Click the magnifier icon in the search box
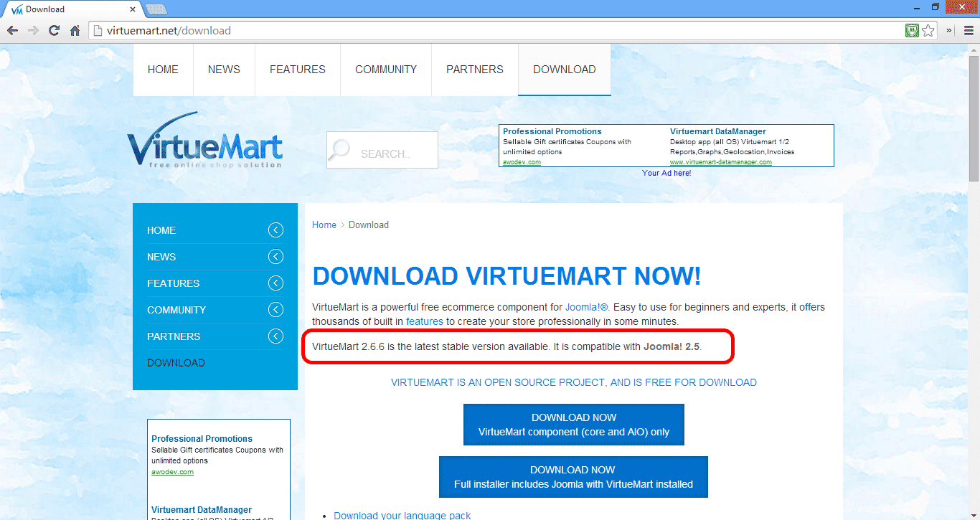Viewport: 980px width, 520px height. pos(339,150)
